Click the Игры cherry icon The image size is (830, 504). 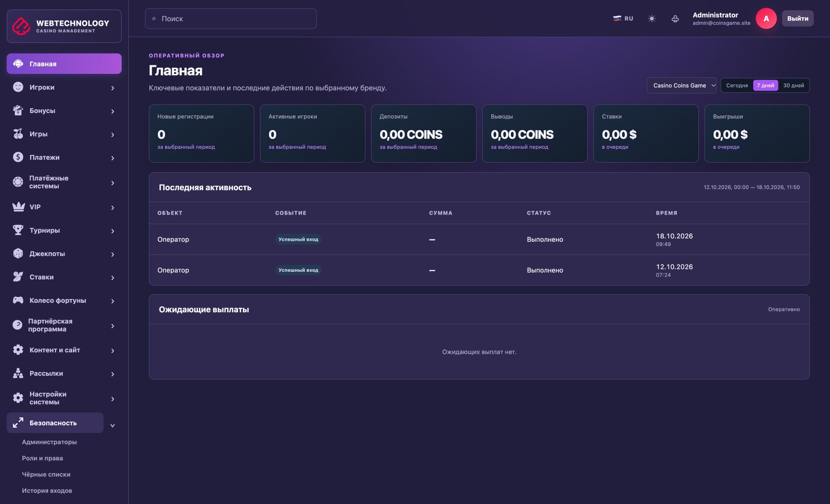click(18, 134)
